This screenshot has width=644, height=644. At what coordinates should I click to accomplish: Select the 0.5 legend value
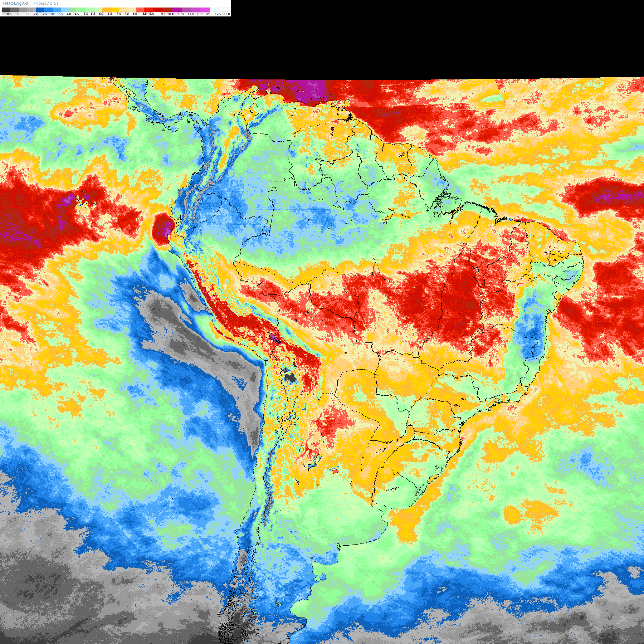pos(9,14)
